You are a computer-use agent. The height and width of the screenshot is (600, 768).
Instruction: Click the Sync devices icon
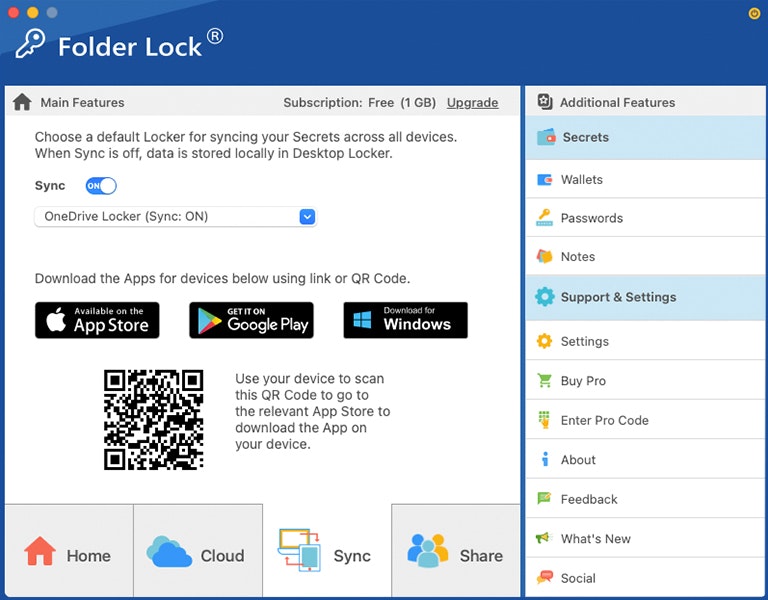coord(299,550)
